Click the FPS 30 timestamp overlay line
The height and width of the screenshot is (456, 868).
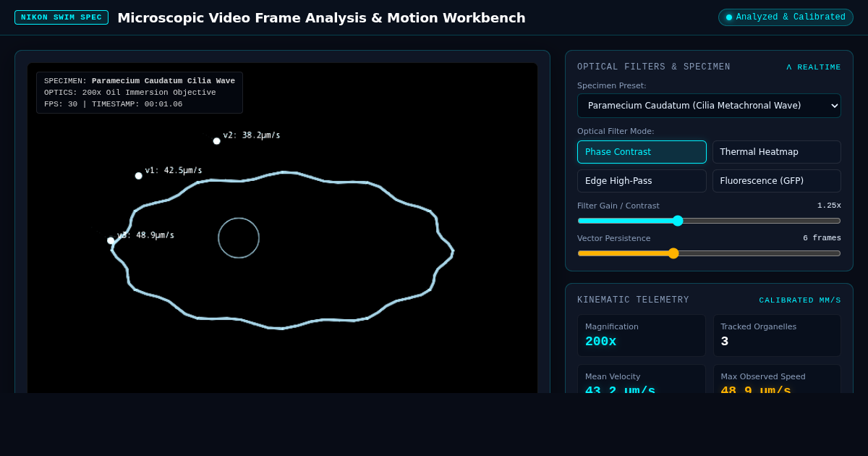(x=114, y=104)
